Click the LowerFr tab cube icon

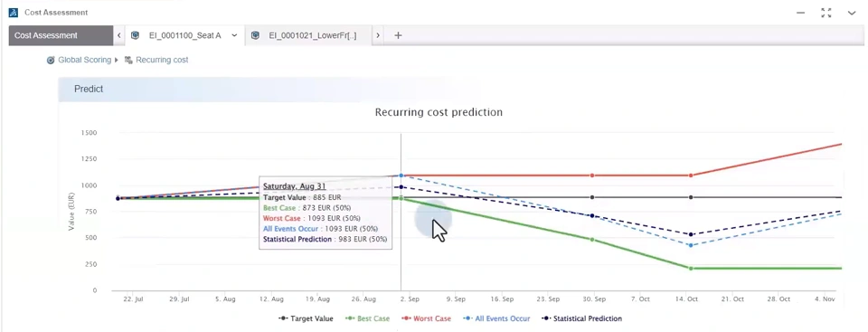click(255, 35)
